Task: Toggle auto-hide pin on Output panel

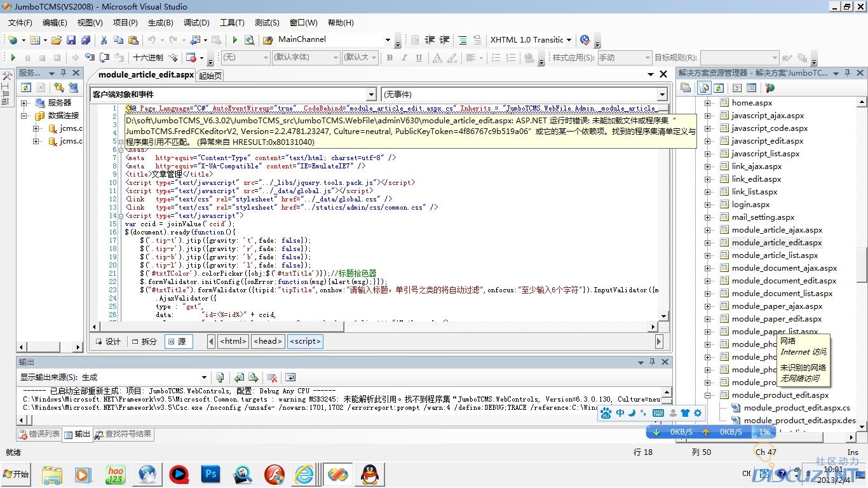Action: pos(653,362)
